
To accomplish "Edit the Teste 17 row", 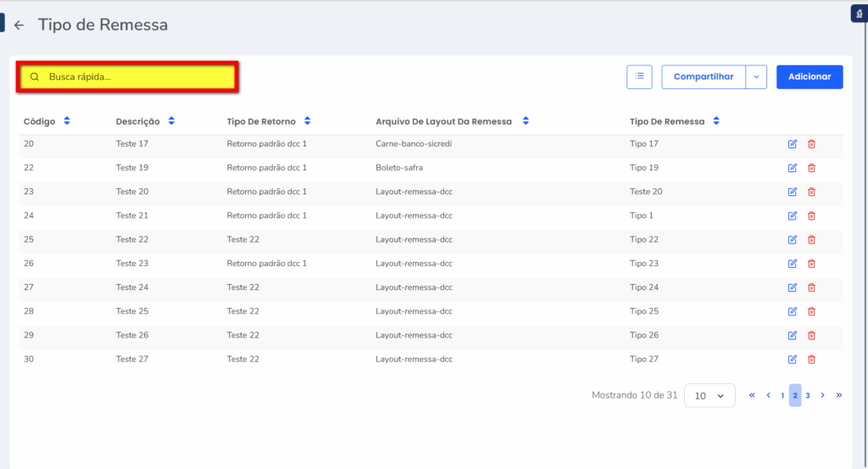I will [793, 144].
